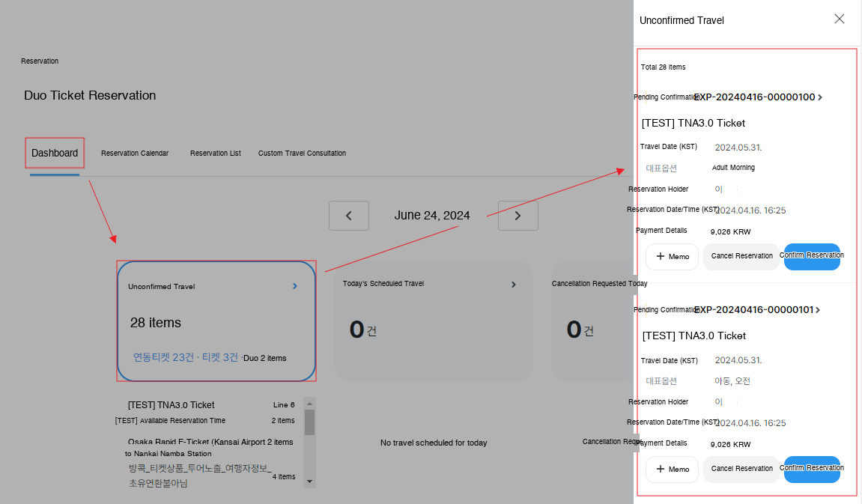This screenshot has width=862, height=504.
Task: Confirm Reservation for the second booking
Action: [x=812, y=469]
